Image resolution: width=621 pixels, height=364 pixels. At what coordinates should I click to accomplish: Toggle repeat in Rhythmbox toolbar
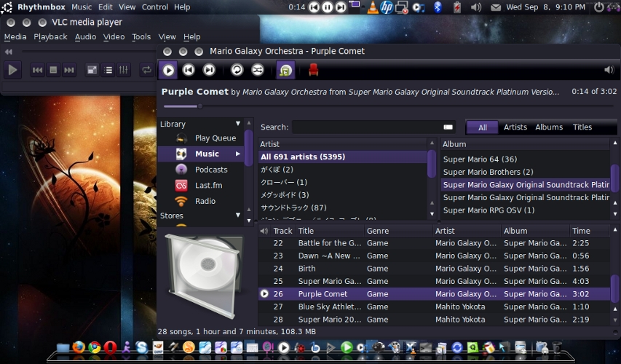[237, 70]
